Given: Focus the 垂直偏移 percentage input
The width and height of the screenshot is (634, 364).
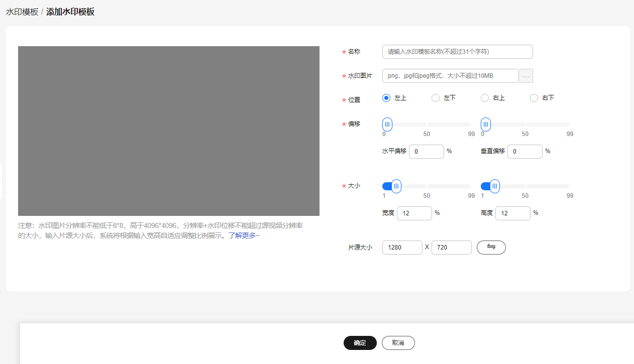Looking at the screenshot, I should (x=525, y=152).
